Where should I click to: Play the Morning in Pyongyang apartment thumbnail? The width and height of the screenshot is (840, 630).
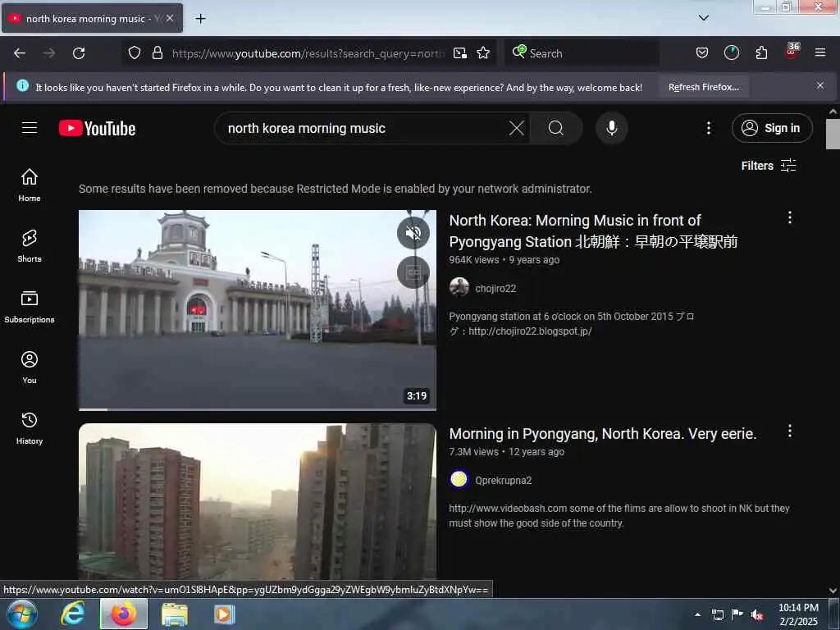[x=257, y=501]
